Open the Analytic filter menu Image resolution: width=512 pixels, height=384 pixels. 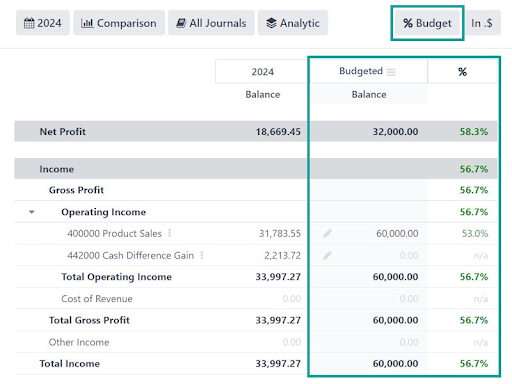pyautogui.click(x=293, y=23)
